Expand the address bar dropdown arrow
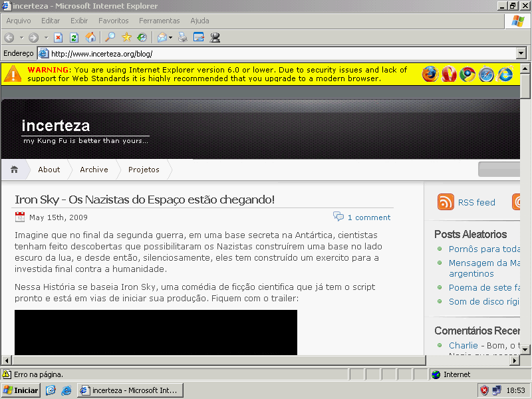 pyautogui.click(x=521, y=54)
